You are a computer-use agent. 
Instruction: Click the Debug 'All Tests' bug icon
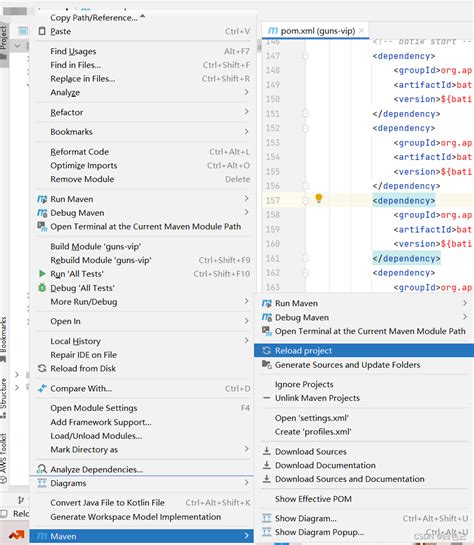click(x=42, y=287)
